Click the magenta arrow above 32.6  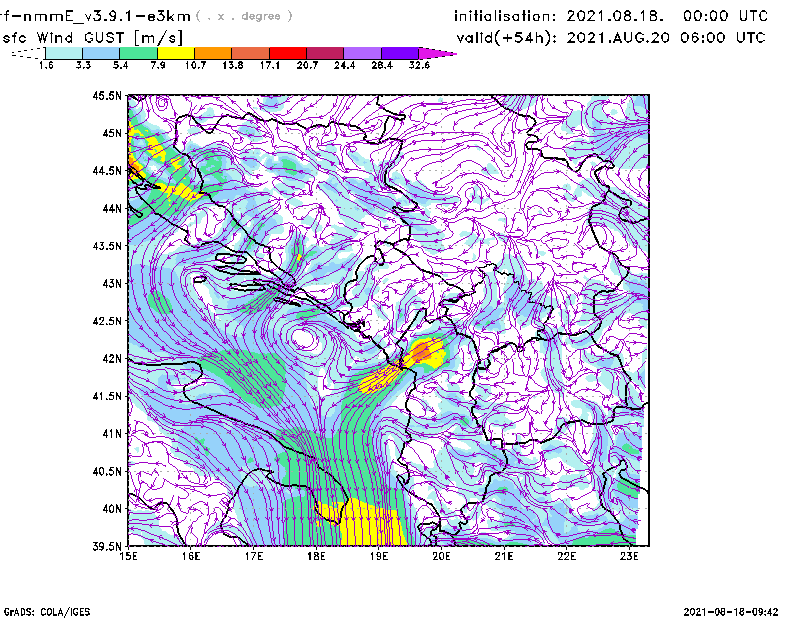pos(437,53)
